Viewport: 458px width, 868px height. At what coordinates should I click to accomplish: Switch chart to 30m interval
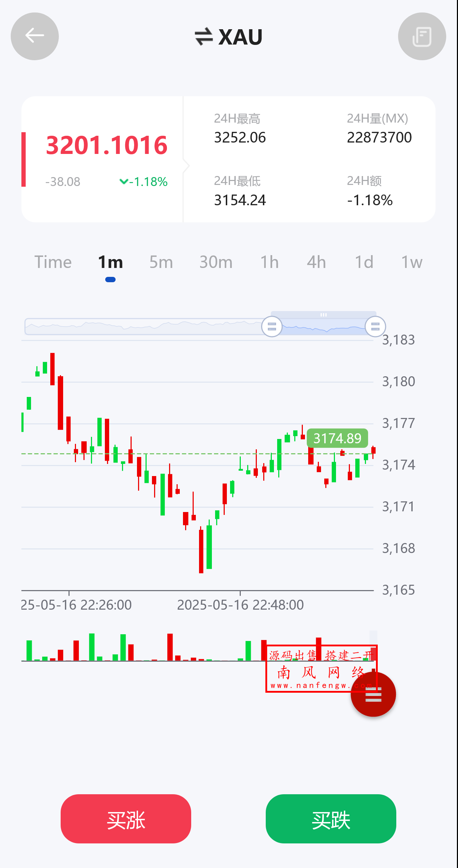tap(216, 263)
